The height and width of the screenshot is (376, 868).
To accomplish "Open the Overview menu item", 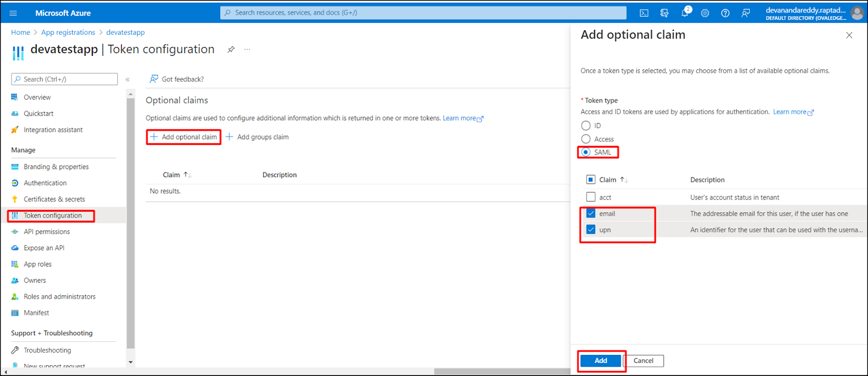I will tap(37, 97).
